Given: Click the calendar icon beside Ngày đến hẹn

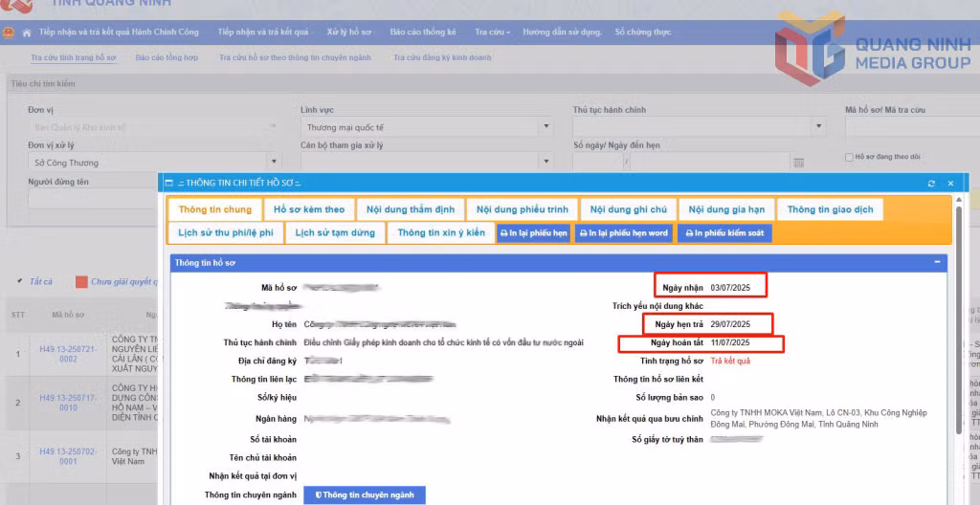Looking at the screenshot, I should (798, 163).
